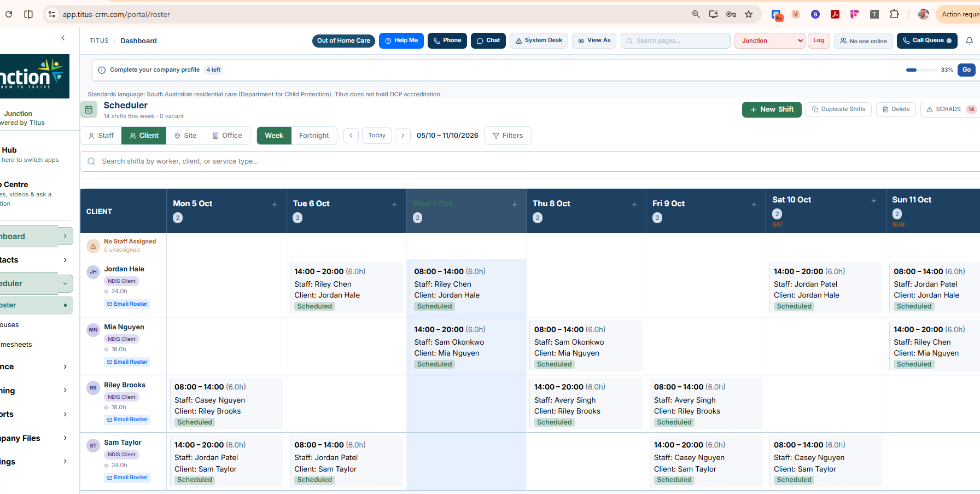Viewport: 980px width, 494px height.
Task: Click the Go button for company profile
Action: point(966,70)
